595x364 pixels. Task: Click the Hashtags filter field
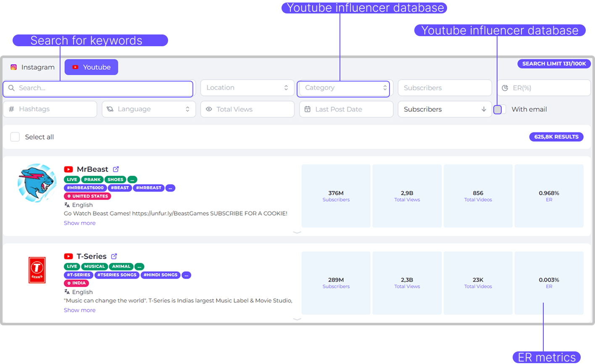(x=50, y=109)
